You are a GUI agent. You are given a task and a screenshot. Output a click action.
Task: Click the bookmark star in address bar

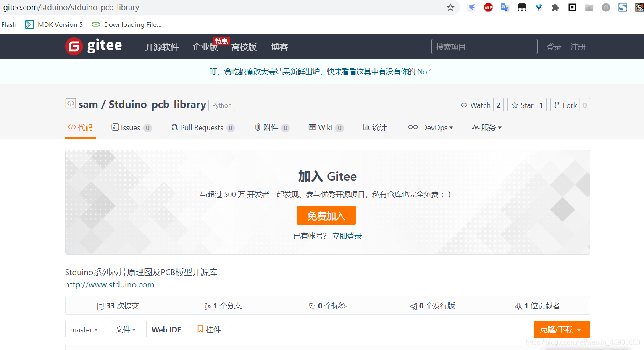click(x=450, y=8)
